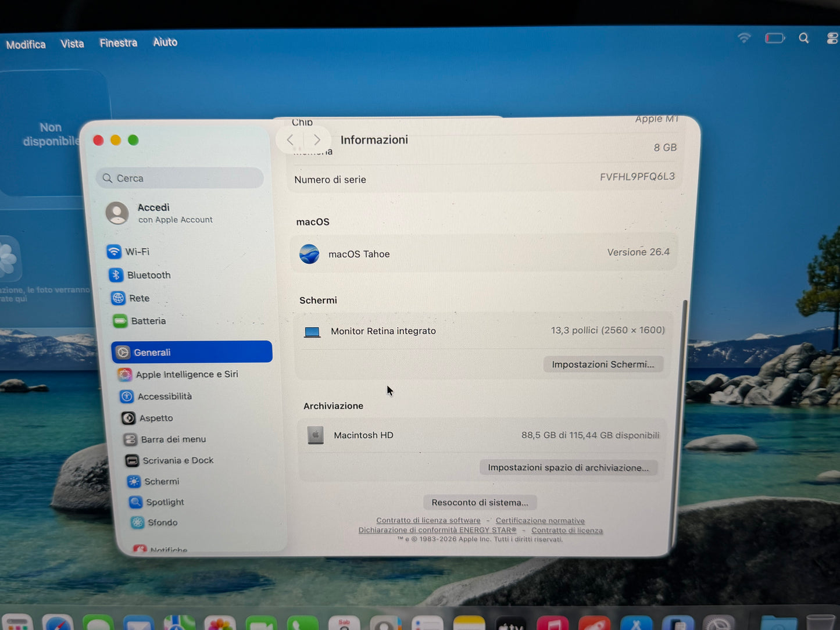This screenshot has width=840, height=630.
Task: Click the Archiviazione section heading
Action: click(333, 406)
